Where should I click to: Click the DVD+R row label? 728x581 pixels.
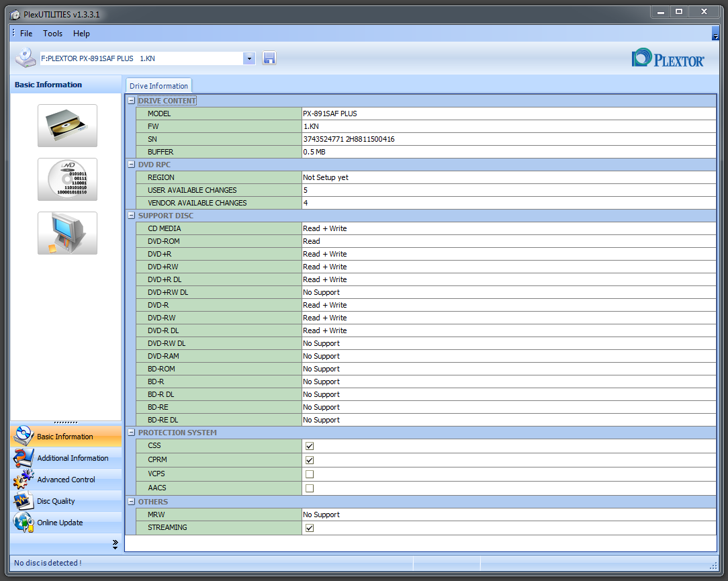[160, 254]
